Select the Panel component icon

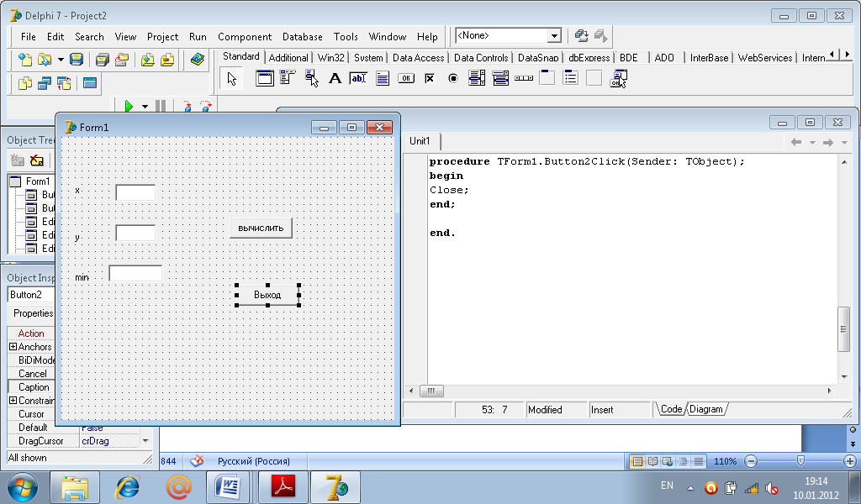[594, 78]
